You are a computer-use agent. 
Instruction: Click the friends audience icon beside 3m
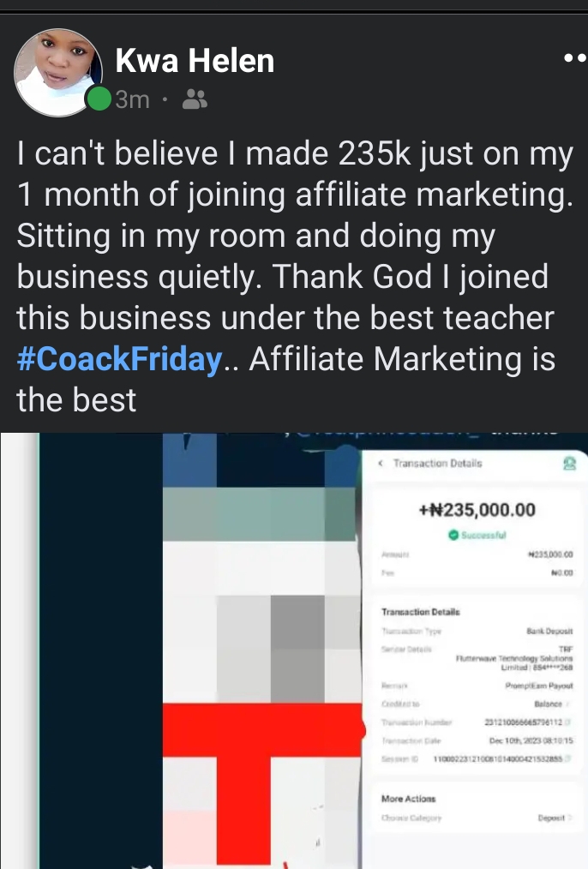[x=195, y=100]
